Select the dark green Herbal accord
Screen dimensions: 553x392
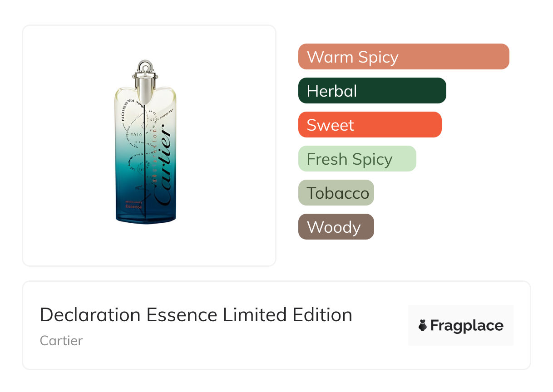tap(372, 91)
